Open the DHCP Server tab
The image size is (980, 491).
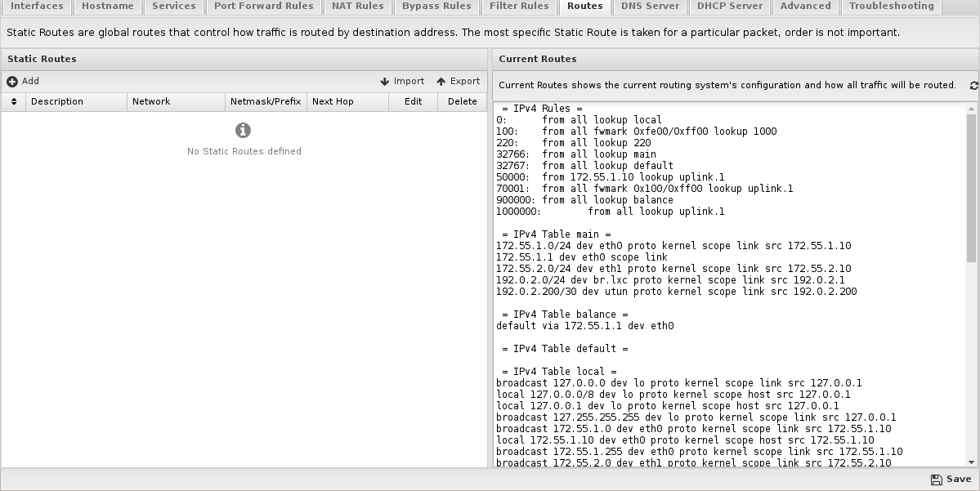point(729,7)
